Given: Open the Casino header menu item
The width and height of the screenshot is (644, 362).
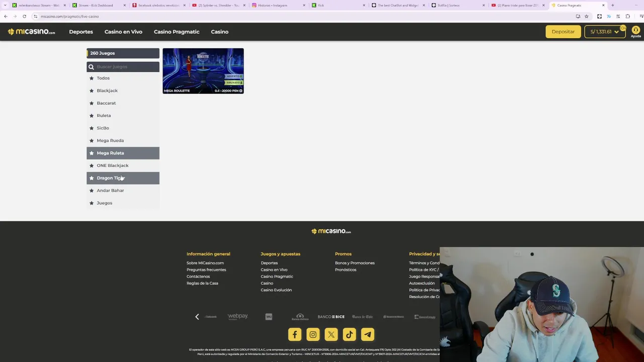Looking at the screenshot, I should [x=219, y=32].
